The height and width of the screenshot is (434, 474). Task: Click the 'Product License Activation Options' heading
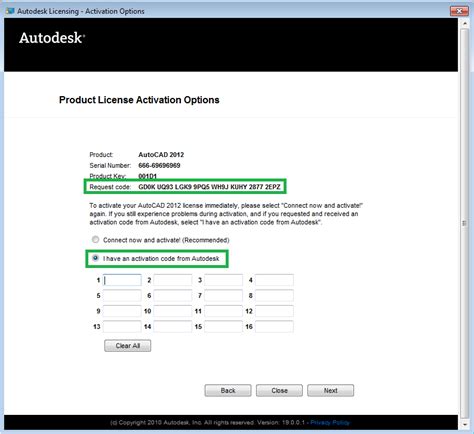tap(139, 100)
